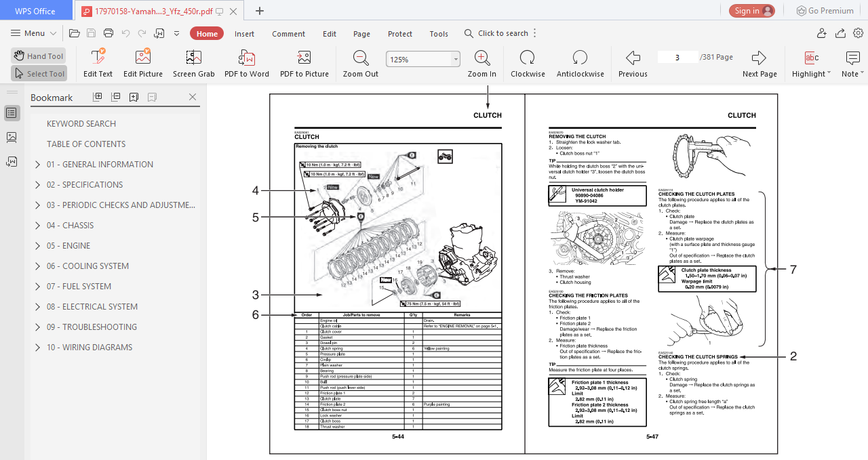The width and height of the screenshot is (868, 460).
Task: Activate the Select Tool
Action: [x=39, y=73]
